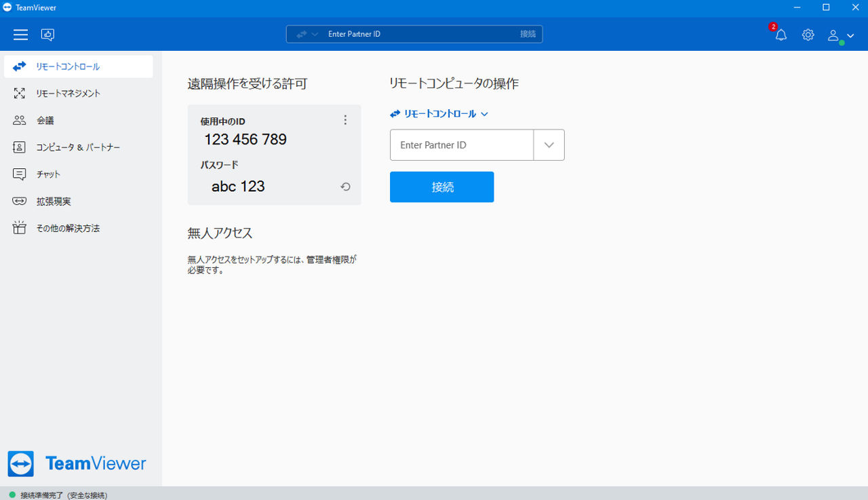Viewport: 868px width, 500px height.
Task: Click the contacts book icon
Action: 19,147
